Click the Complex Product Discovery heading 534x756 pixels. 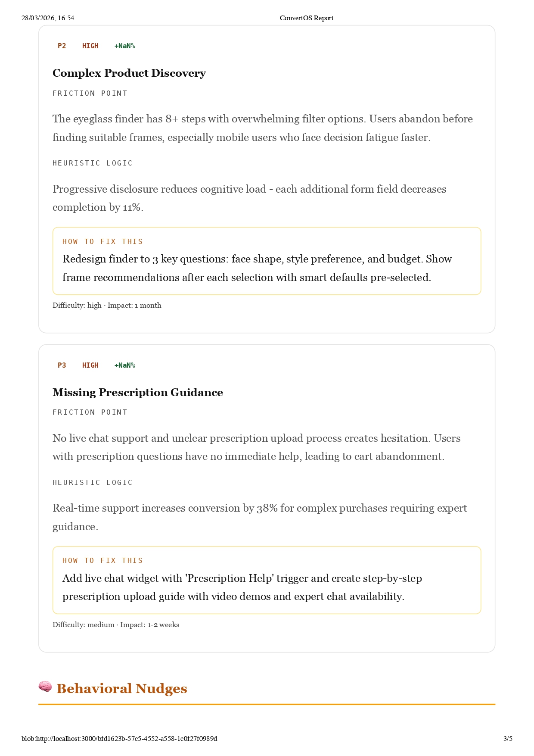pos(129,73)
